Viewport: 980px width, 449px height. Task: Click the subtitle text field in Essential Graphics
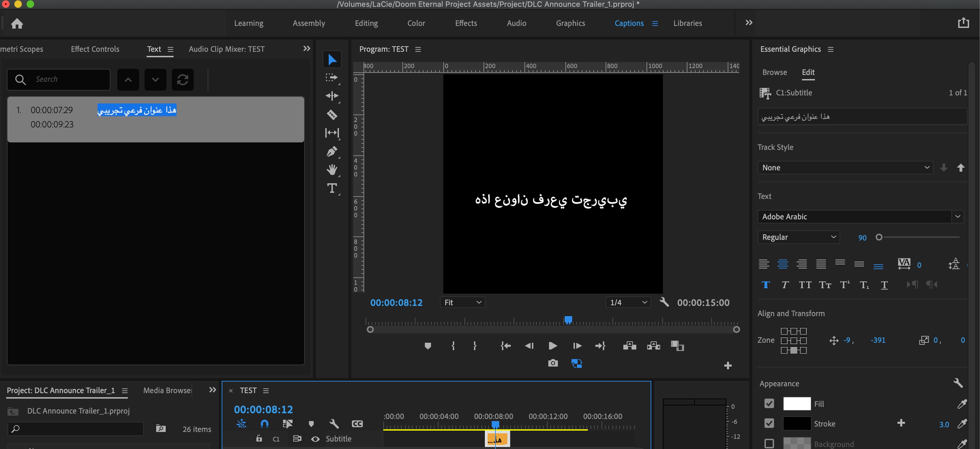coord(862,117)
